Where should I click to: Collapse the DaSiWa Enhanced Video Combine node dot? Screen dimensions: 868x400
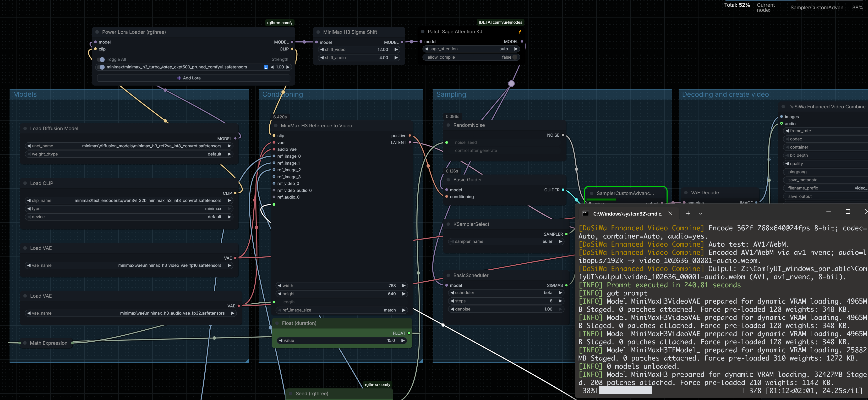783,106
